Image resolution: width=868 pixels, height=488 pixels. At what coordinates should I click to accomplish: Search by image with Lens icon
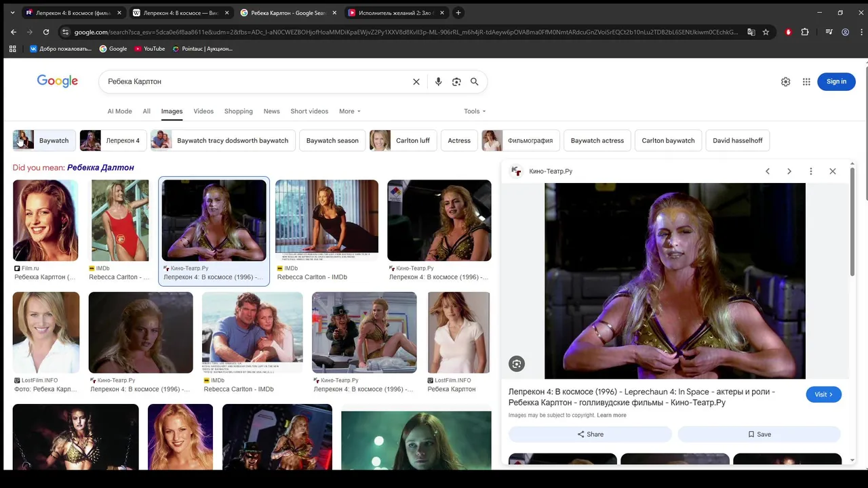456,81
